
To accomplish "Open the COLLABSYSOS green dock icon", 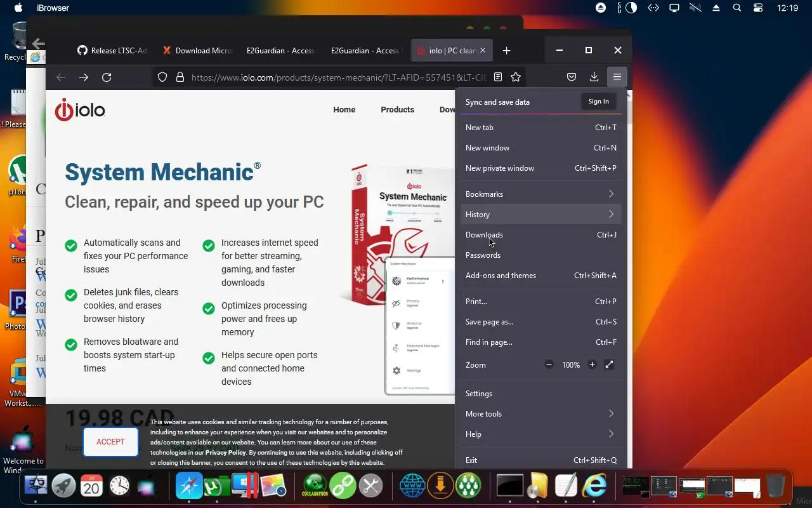I will 315,486.
